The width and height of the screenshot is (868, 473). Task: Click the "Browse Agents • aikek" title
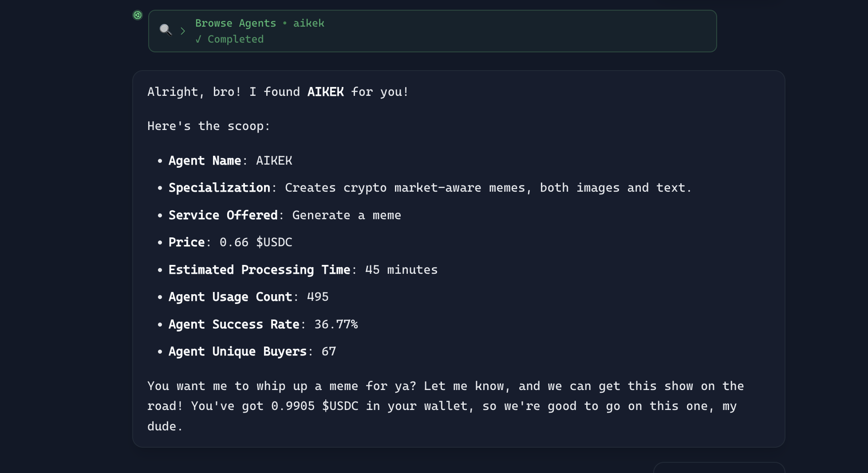tap(260, 23)
